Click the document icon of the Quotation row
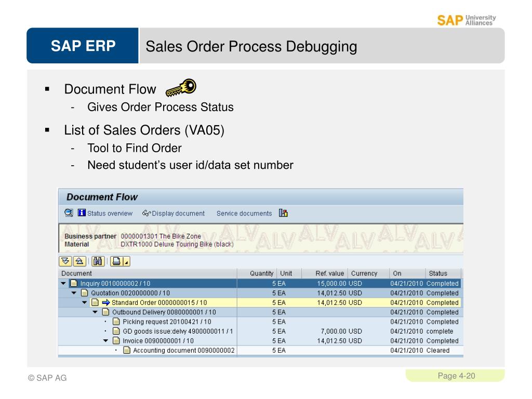The image size is (532, 399). [x=85, y=293]
